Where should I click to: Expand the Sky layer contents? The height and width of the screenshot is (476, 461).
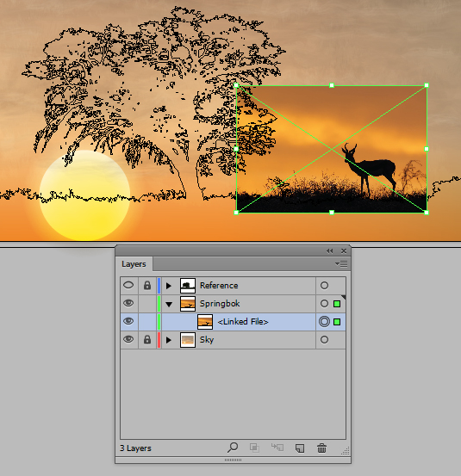tap(169, 340)
